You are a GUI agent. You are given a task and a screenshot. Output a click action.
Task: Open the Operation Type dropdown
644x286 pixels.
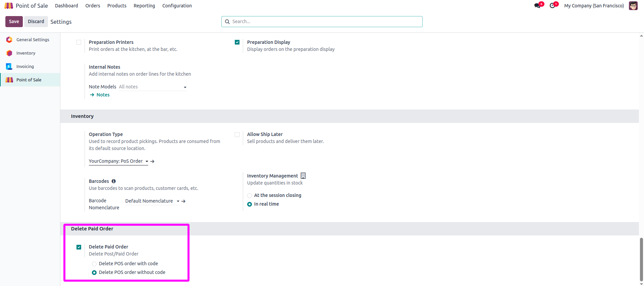(x=118, y=161)
